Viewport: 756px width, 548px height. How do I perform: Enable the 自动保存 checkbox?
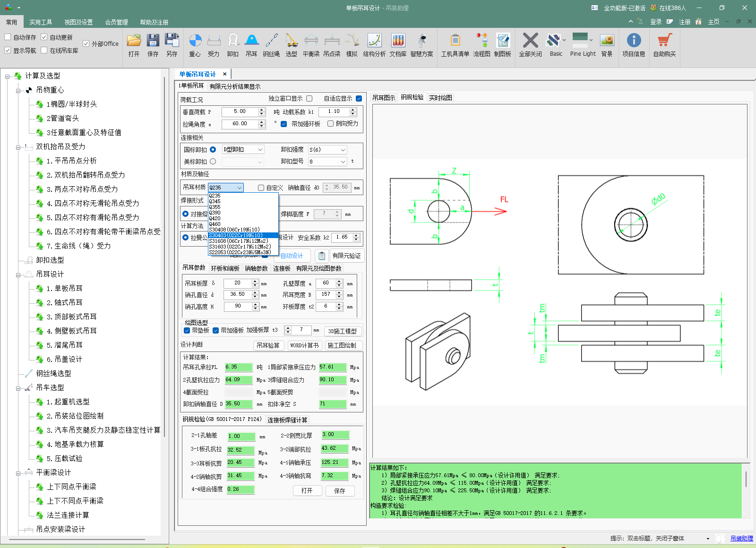click(8, 37)
